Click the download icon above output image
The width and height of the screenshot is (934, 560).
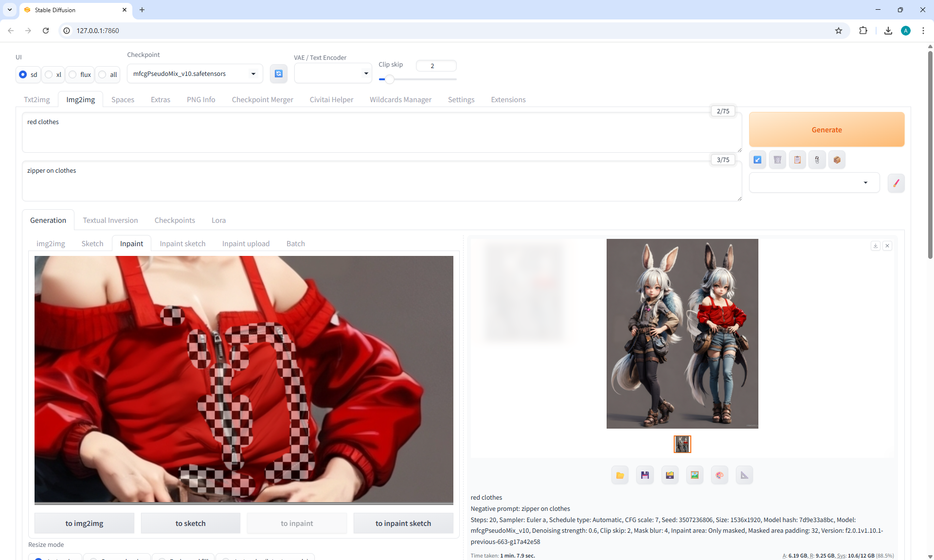tap(875, 246)
